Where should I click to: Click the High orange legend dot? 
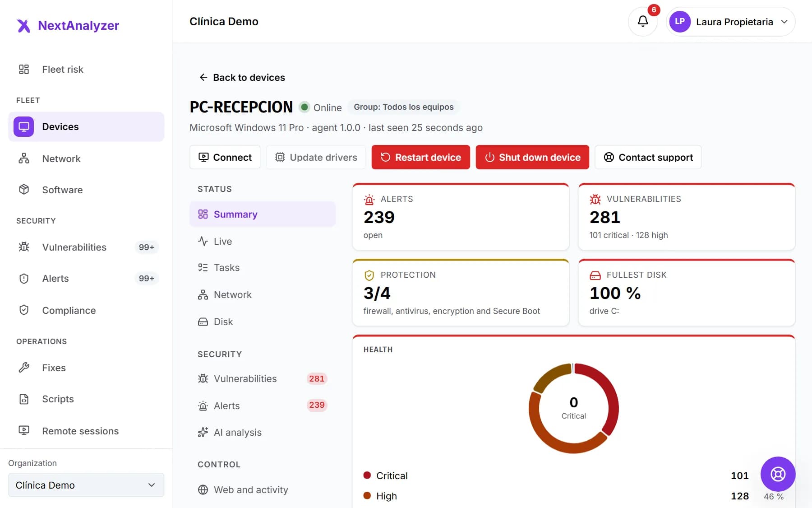(367, 495)
